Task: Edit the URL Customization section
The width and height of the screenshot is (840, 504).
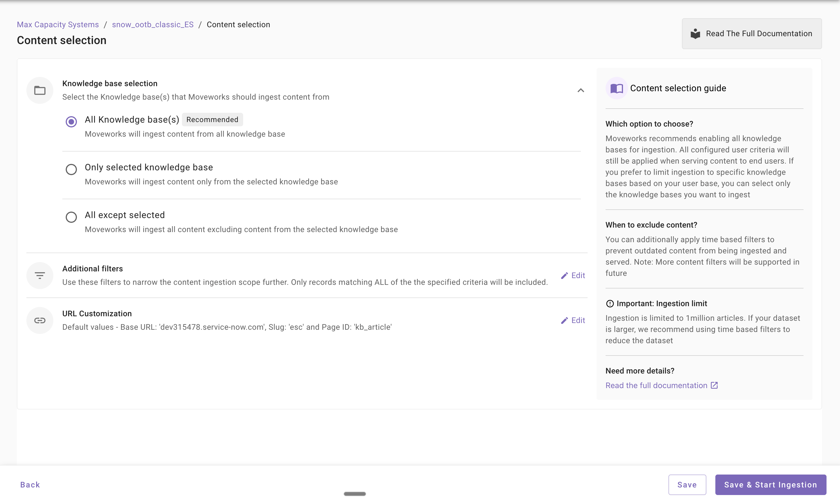Action: click(x=573, y=320)
